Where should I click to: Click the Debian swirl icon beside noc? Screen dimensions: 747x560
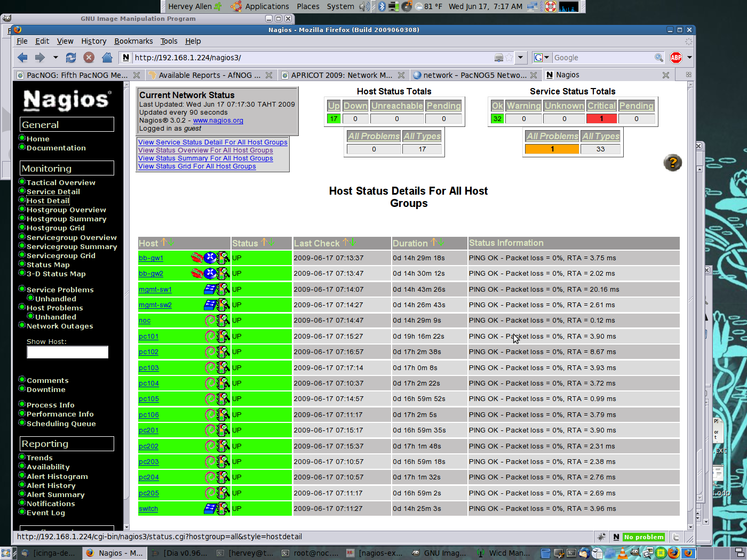(x=210, y=321)
